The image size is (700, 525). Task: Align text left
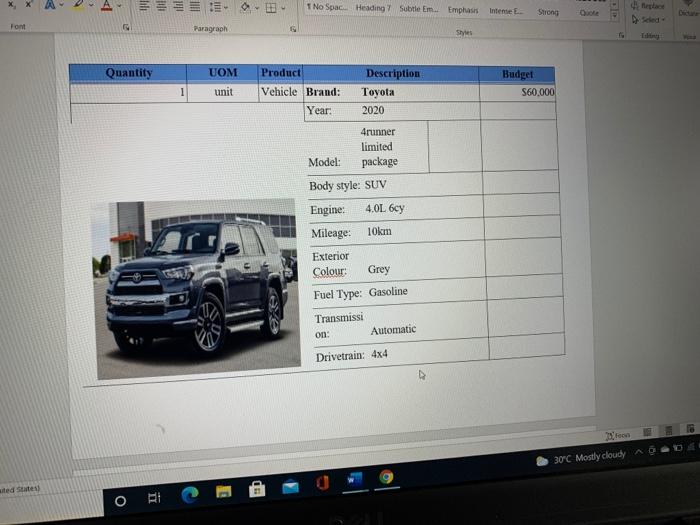pos(144,6)
